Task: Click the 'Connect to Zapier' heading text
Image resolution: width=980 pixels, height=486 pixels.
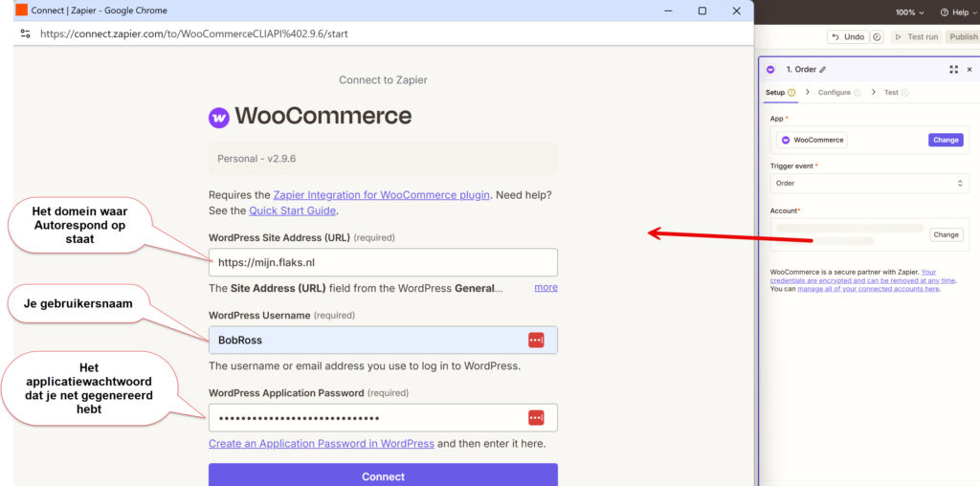Action: pyautogui.click(x=383, y=80)
